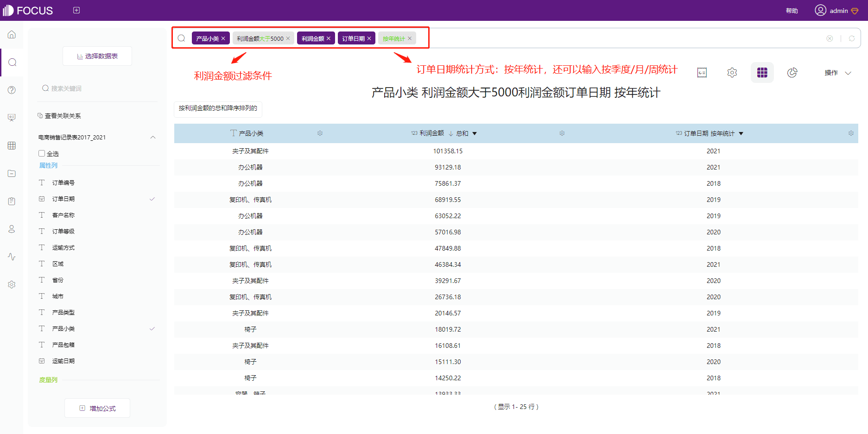The height and width of the screenshot is (434, 868).
Task: Open the search page sidebar icon
Action: pyautogui.click(x=12, y=62)
